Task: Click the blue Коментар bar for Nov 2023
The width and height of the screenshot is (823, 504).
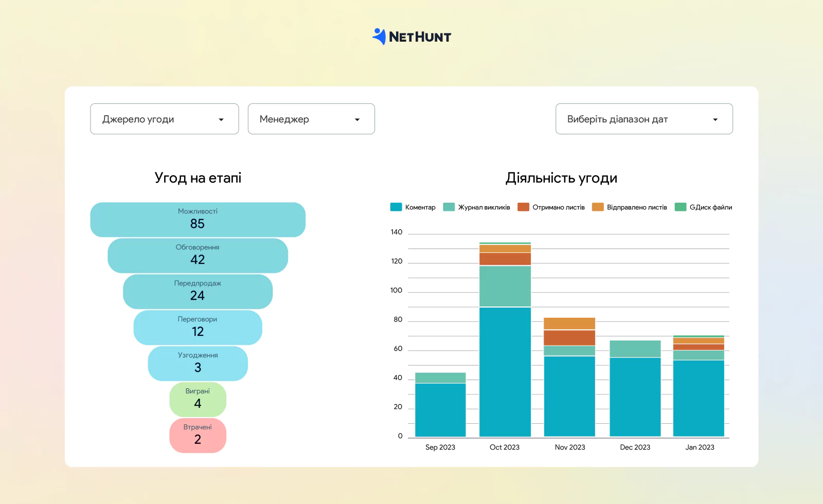Action: pos(569,397)
